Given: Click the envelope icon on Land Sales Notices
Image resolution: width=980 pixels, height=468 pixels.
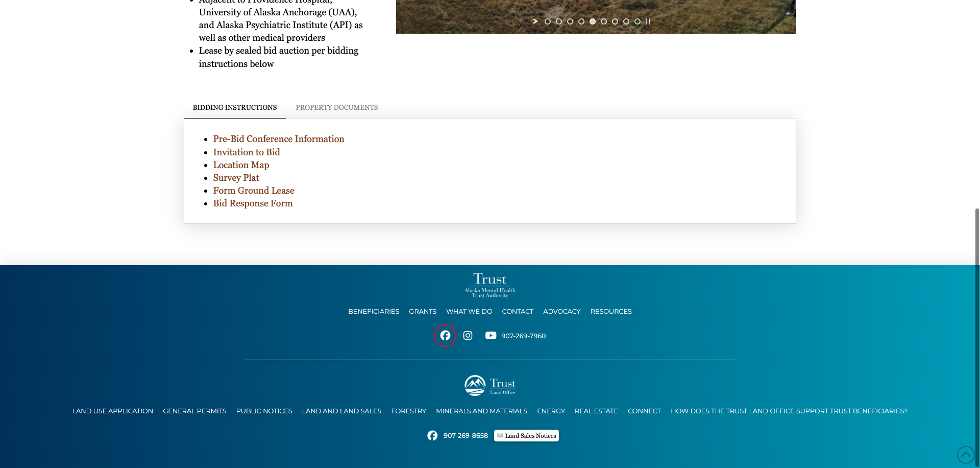Looking at the screenshot, I should [x=500, y=435].
